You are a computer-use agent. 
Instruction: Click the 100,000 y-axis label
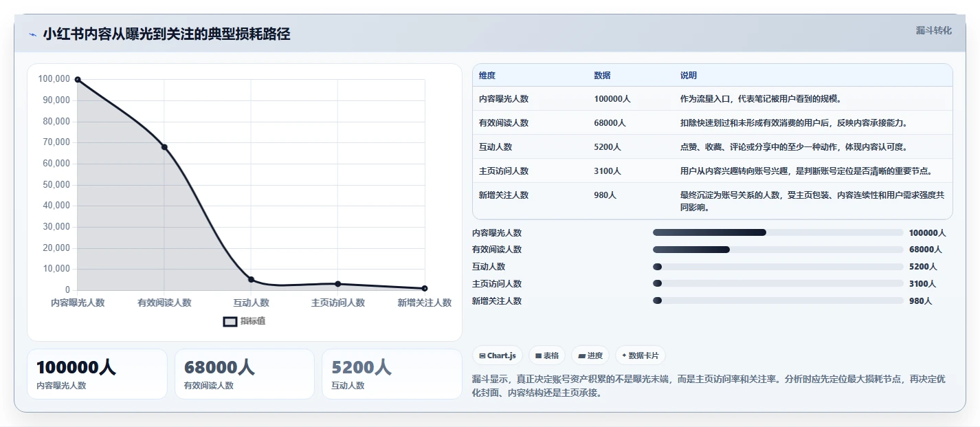click(54, 79)
